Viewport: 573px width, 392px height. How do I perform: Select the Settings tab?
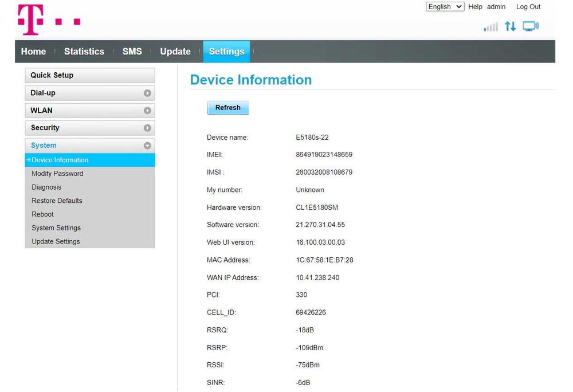(x=226, y=52)
